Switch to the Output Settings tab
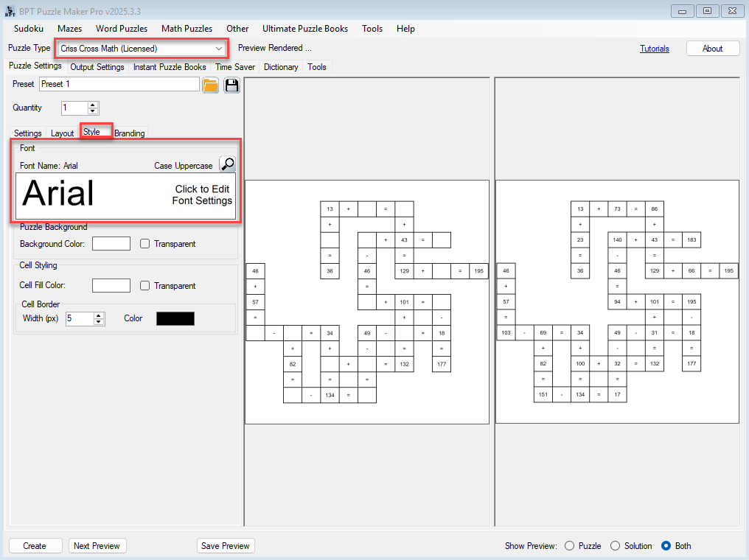Screen dimensions: 749x560 pyautogui.click(x=97, y=67)
